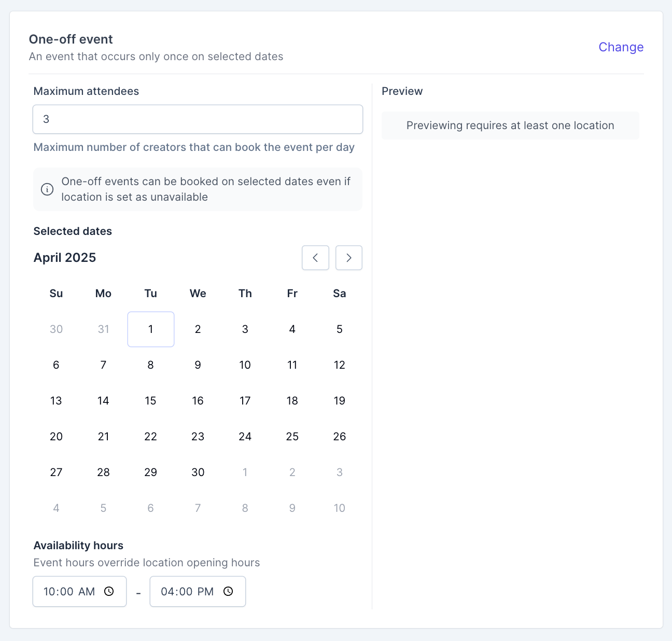Pick April 18 from the date grid
The height and width of the screenshot is (641, 672).
coord(292,401)
